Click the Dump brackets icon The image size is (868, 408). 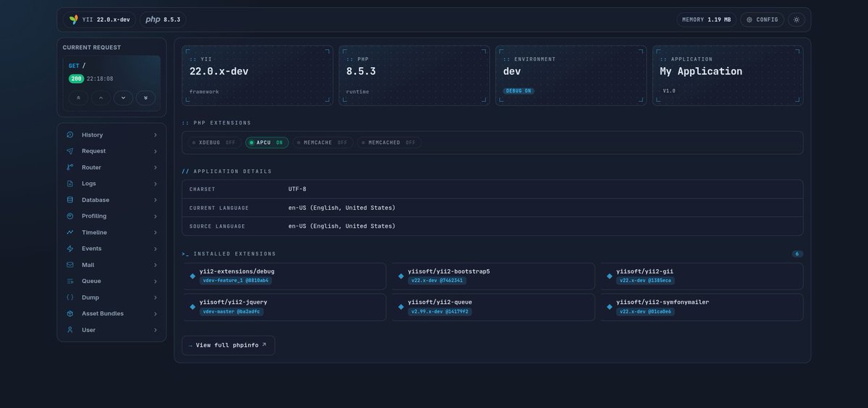pyautogui.click(x=70, y=297)
